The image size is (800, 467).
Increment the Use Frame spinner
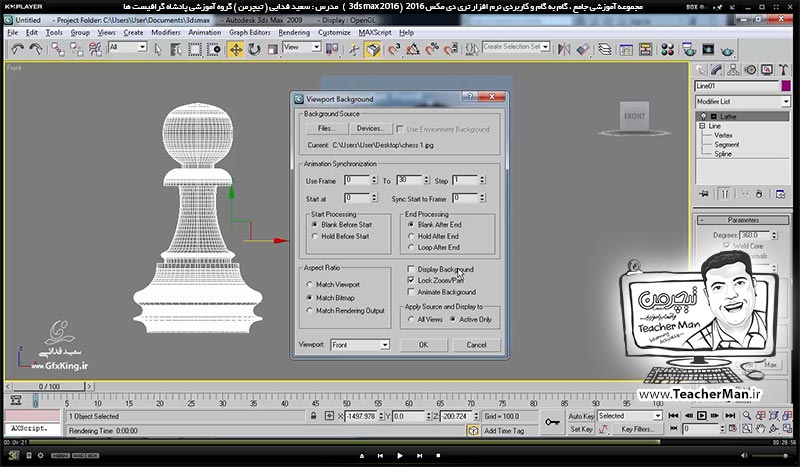coord(374,178)
